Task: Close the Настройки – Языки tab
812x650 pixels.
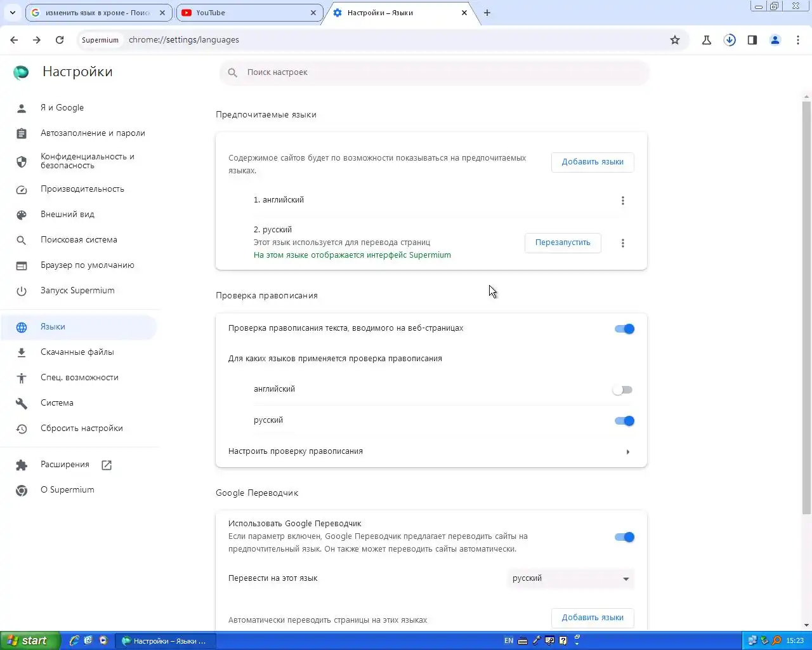Action: (464, 13)
